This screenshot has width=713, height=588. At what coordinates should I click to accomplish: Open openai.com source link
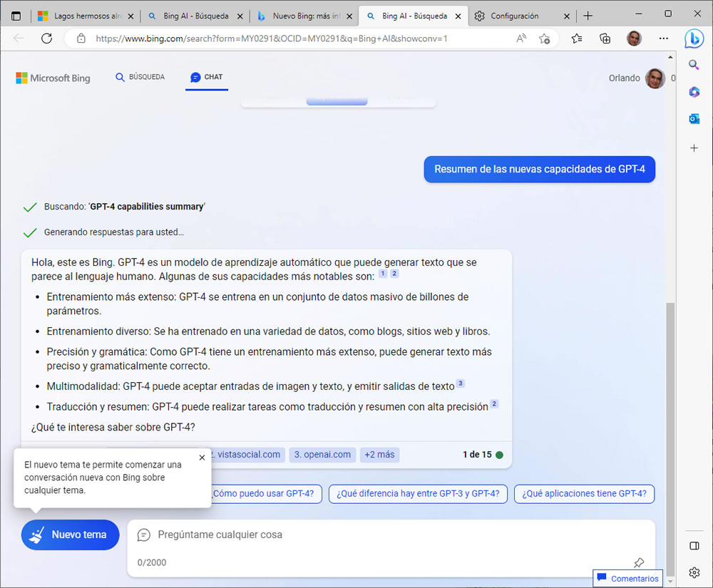pos(322,455)
